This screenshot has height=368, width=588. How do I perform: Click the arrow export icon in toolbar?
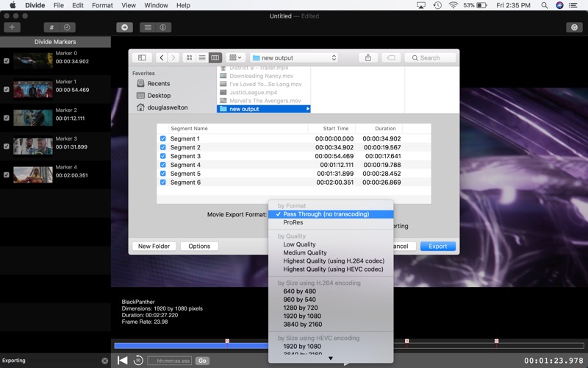(124, 27)
